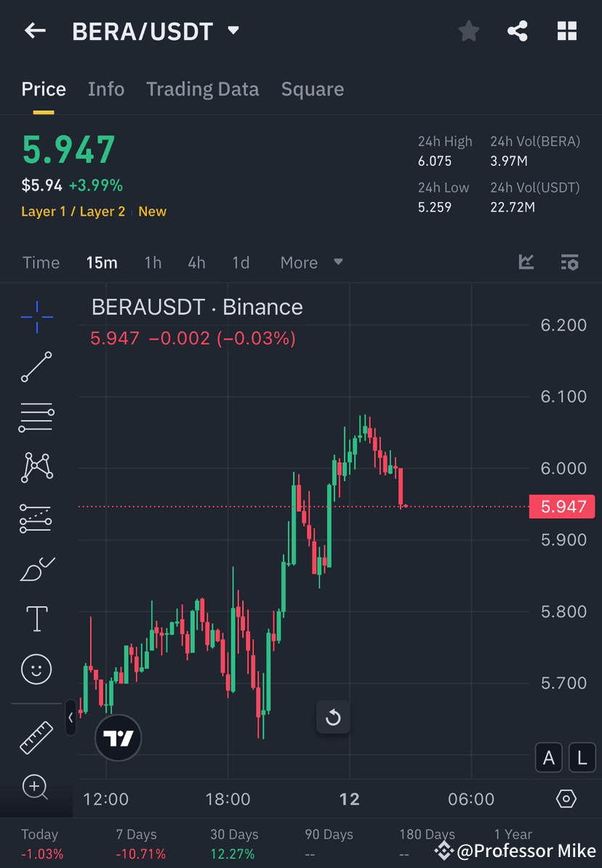Viewport: 602px width, 868px height.
Task: View Today performance -1.03%
Action: pyautogui.click(x=42, y=844)
